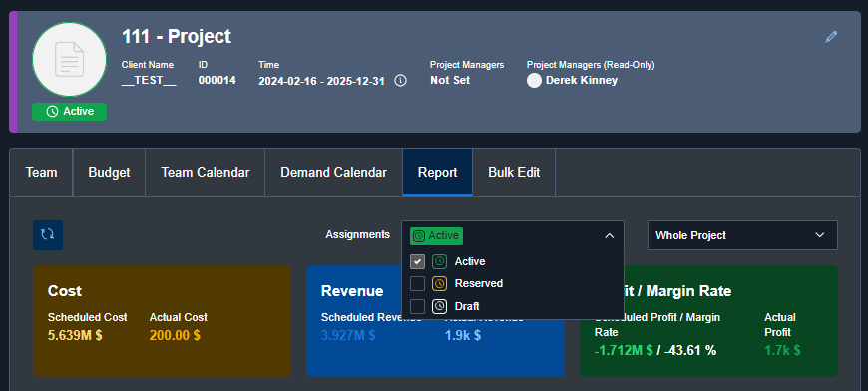Viewport: 868px width, 391px height.
Task: Click the green Active clock icon in list
Action: pyautogui.click(x=439, y=261)
